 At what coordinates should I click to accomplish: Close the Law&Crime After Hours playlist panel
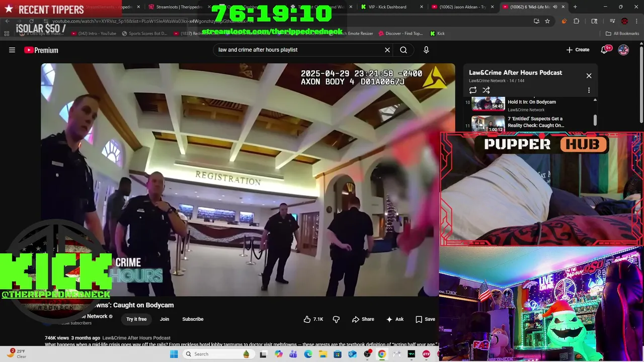click(x=589, y=76)
